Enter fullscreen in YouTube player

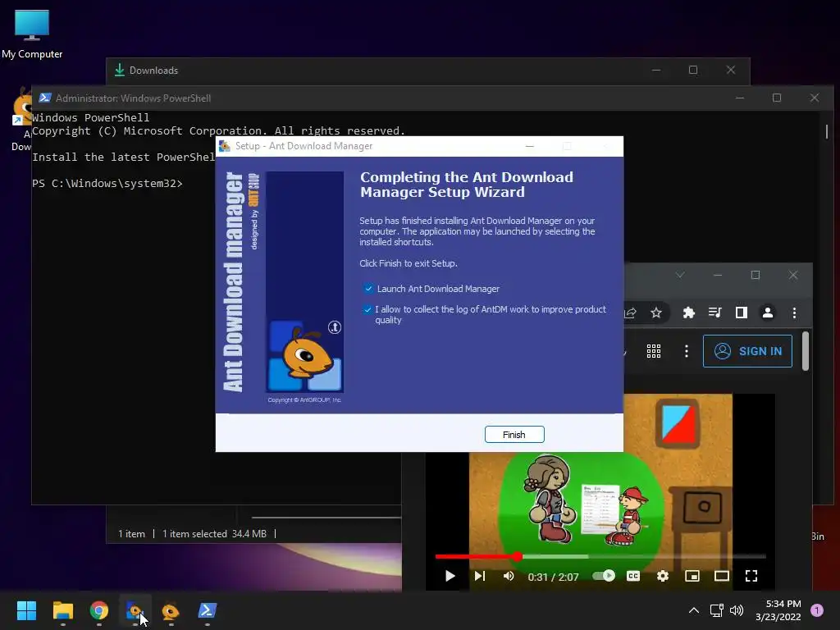click(x=751, y=576)
